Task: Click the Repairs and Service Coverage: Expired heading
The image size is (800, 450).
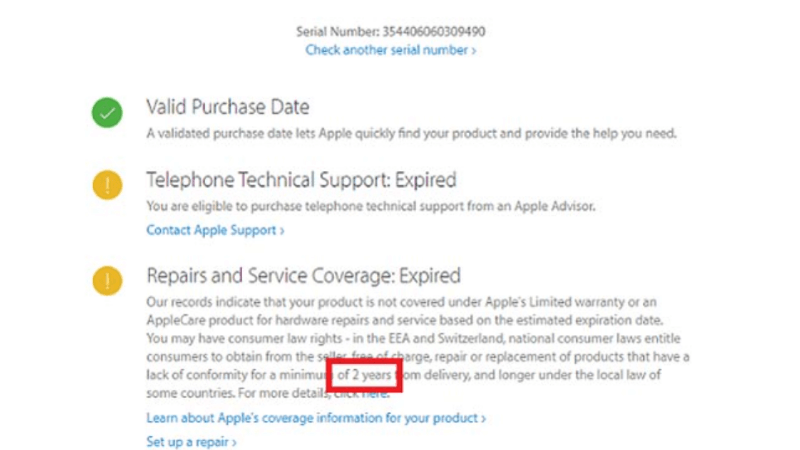Action: tap(303, 275)
